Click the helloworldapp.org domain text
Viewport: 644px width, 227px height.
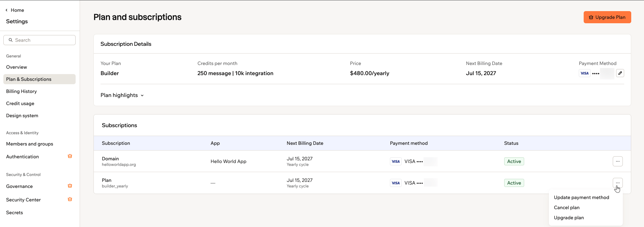point(119,165)
